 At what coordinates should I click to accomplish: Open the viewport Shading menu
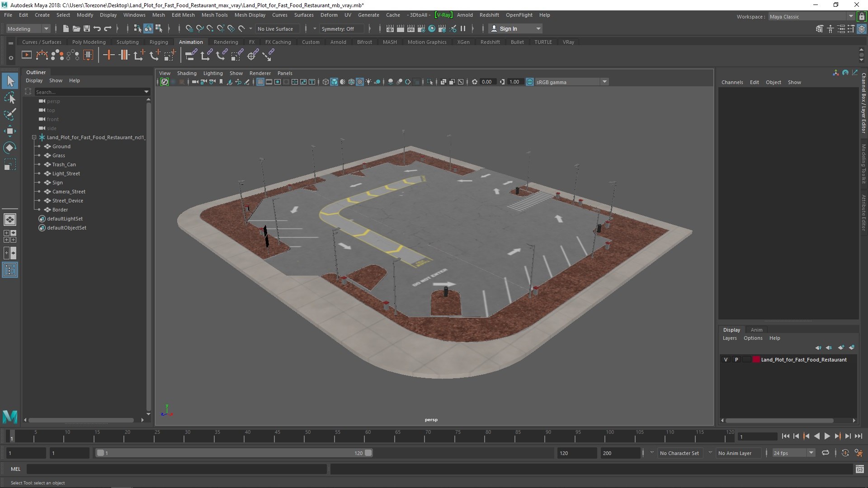click(186, 73)
